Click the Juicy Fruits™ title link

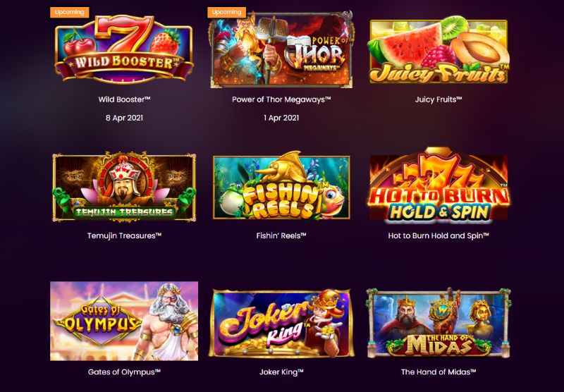tap(439, 99)
